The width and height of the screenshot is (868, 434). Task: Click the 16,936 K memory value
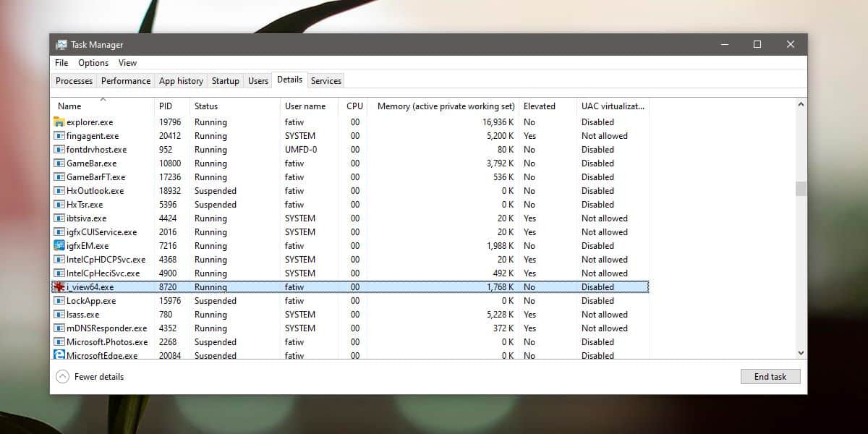[498, 122]
